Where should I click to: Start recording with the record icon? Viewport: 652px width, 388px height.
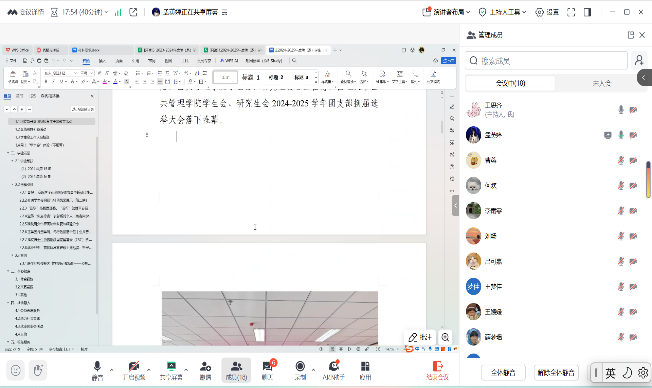click(300, 370)
